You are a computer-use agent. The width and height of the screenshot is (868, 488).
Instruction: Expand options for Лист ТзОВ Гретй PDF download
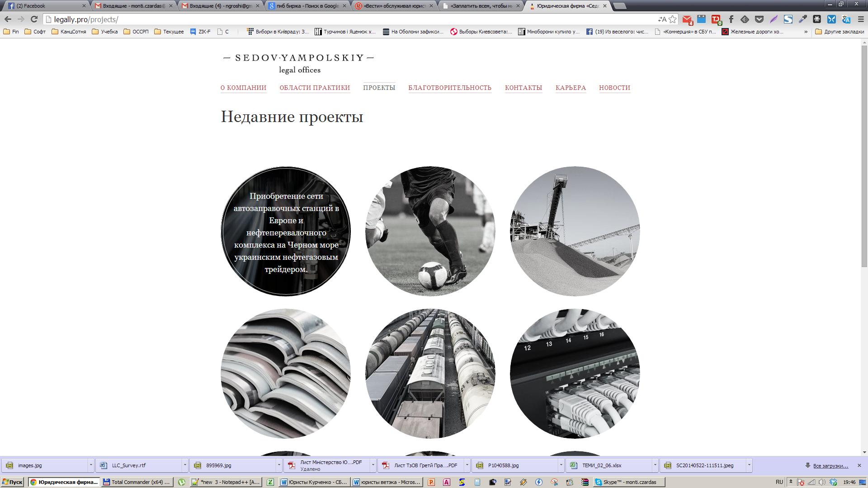[467, 465]
